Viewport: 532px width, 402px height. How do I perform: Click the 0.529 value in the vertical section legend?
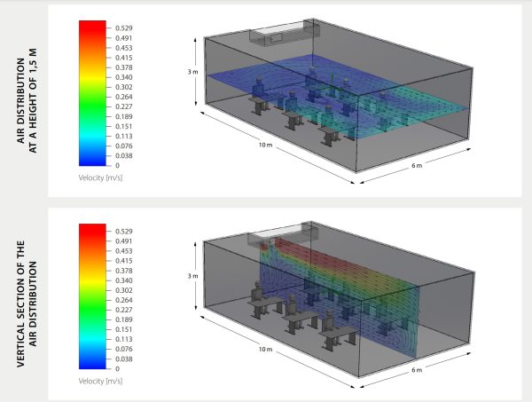point(124,232)
